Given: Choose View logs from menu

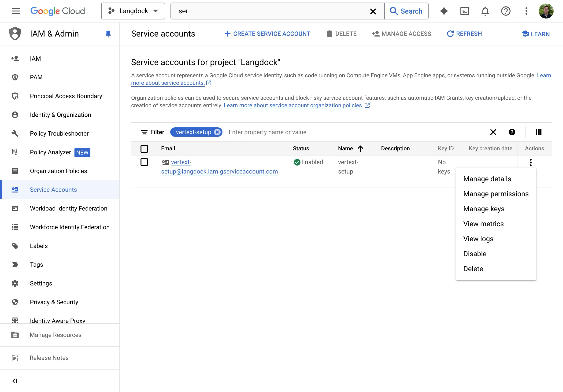Looking at the screenshot, I should pyautogui.click(x=496, y=239).
